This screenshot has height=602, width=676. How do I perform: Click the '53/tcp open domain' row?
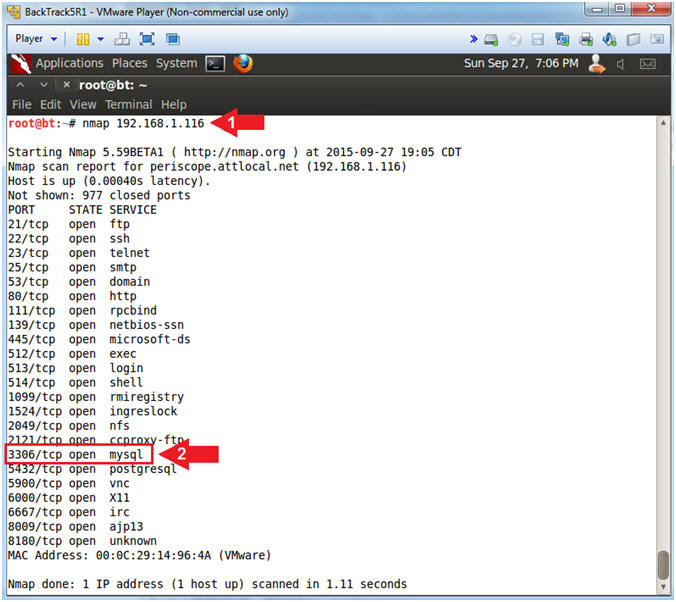tap(79, 282)
